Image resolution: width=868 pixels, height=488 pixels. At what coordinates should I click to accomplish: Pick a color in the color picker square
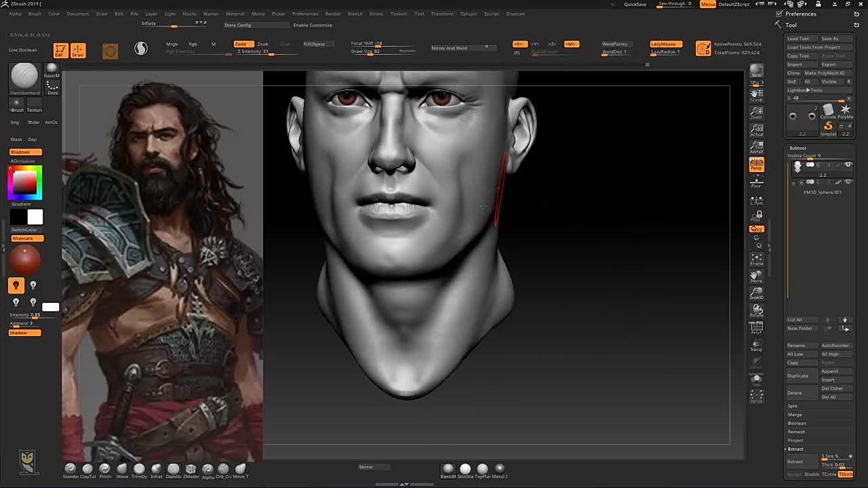click(25, 182)
